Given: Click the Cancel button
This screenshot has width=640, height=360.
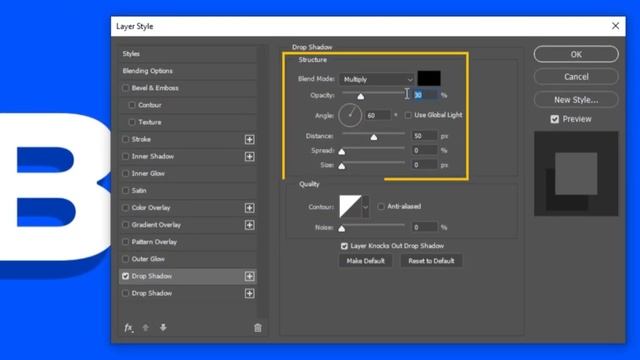Looking at the screenshot, I should coord(576,77).
